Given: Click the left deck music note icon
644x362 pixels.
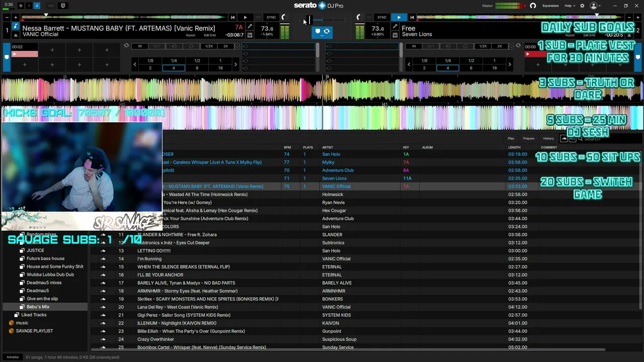Looking at the screenshot, I should [16, 27].
